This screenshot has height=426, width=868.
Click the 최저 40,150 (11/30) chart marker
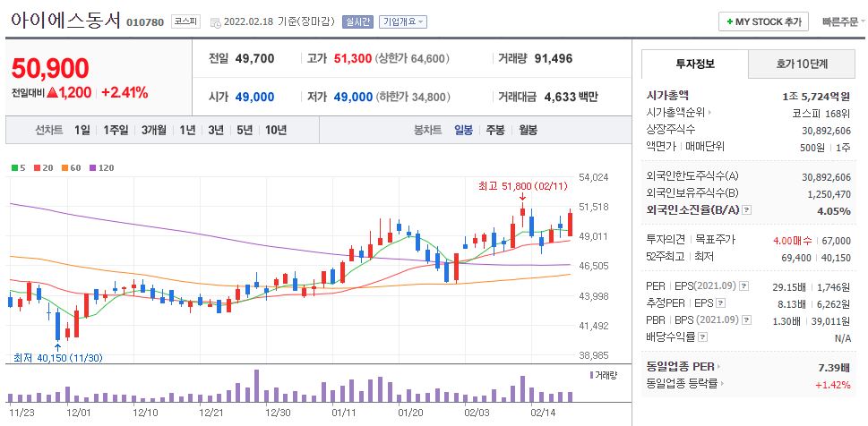pos(58,358)
